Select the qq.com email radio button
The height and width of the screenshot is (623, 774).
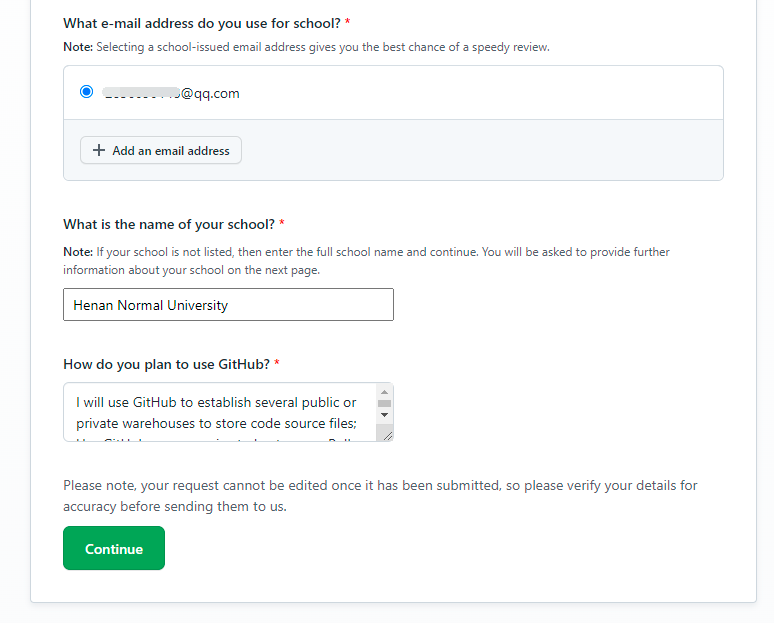[x=86, y=92]
